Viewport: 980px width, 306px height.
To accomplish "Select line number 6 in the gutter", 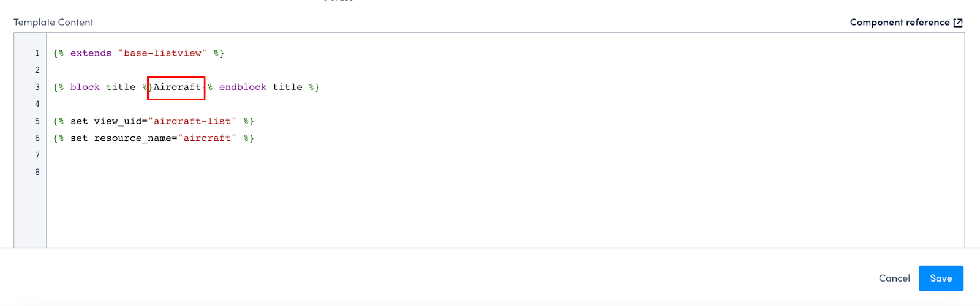I will (x=37, y=138).
